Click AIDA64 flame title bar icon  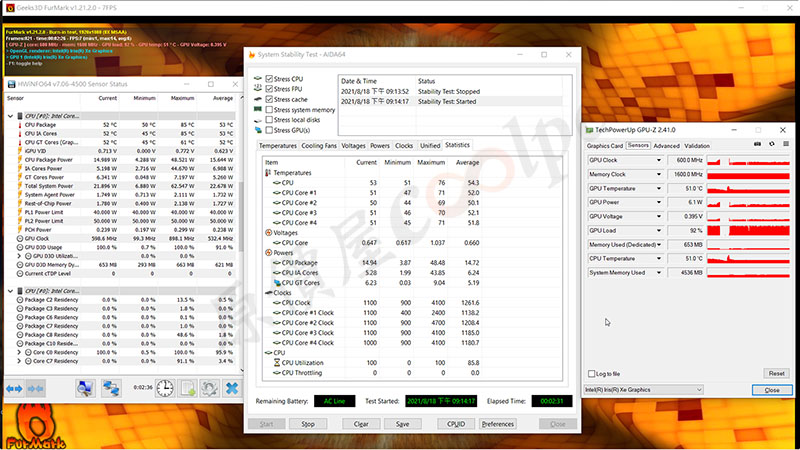(252, 55)
